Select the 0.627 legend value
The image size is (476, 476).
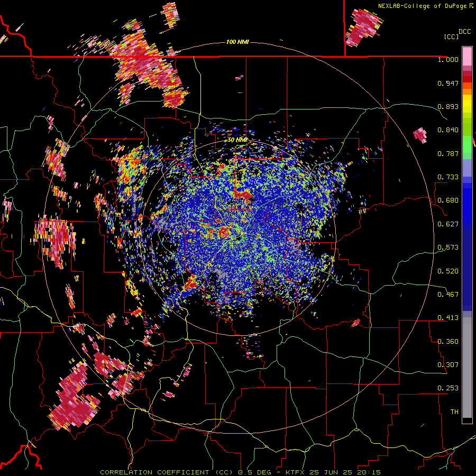448,224
